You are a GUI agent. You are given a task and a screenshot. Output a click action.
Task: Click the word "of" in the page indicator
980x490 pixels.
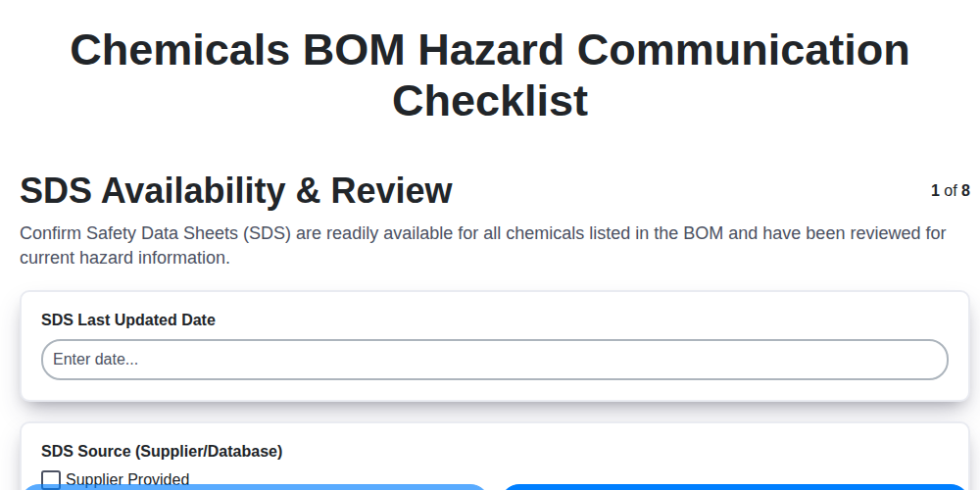tap(951, 191)
